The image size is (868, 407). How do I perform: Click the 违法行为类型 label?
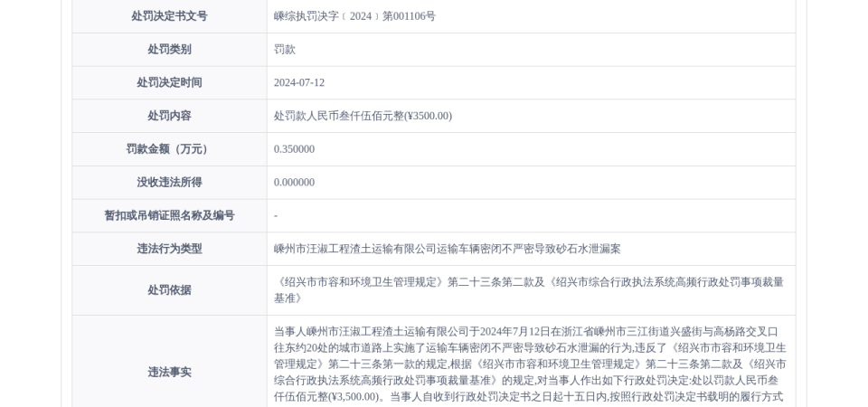(x=169, y=249)
